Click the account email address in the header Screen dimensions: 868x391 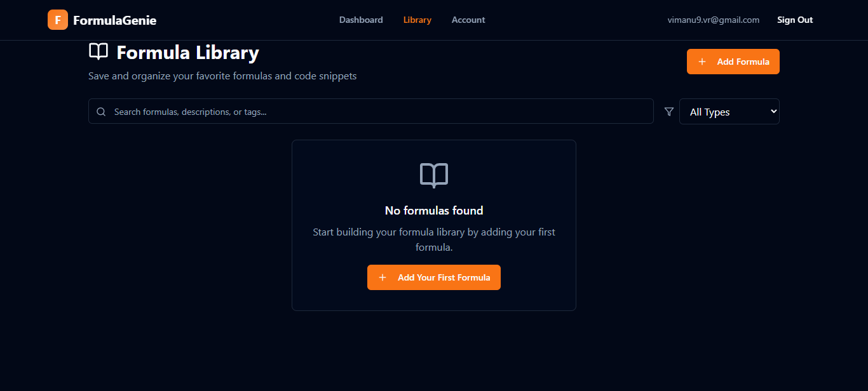(x=713, y=20)
